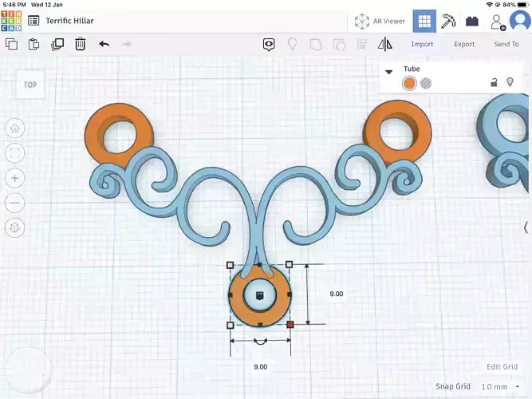Undo the last action
532x399 pixels.
[x=104, y=44]
